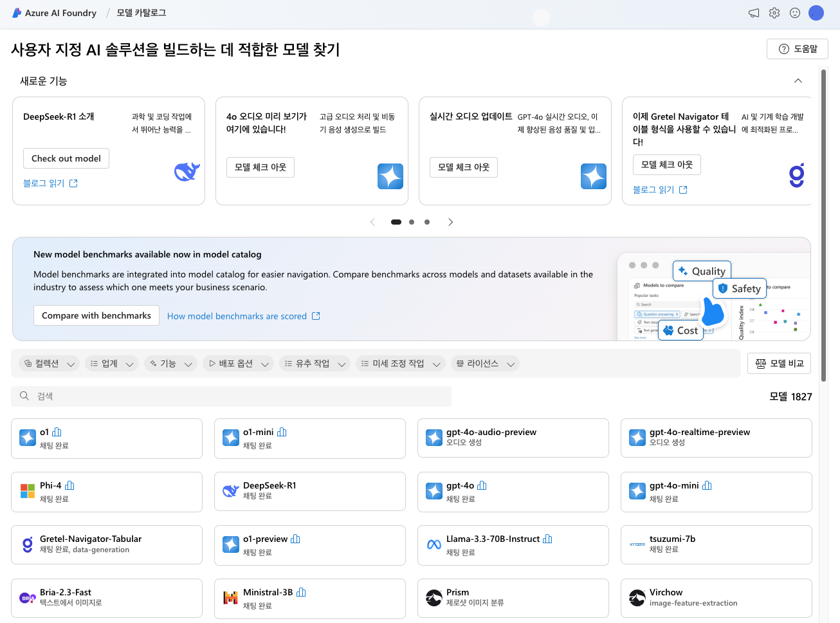The height and width of the screenshot is (623, 840).
Task: Click the Bria logo on Bria-2.3-Fast card
Action: point(28,598)
